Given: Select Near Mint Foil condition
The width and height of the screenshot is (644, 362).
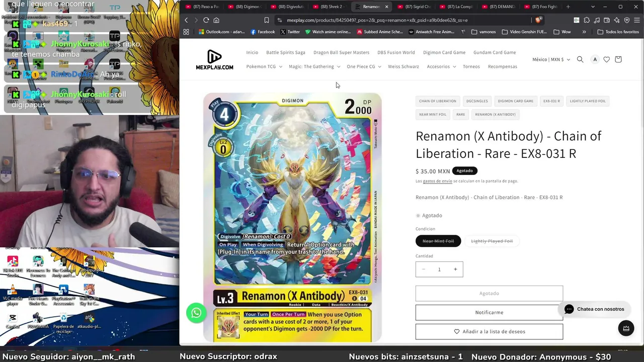Looking at the screenshot, I should click(438, 241).
